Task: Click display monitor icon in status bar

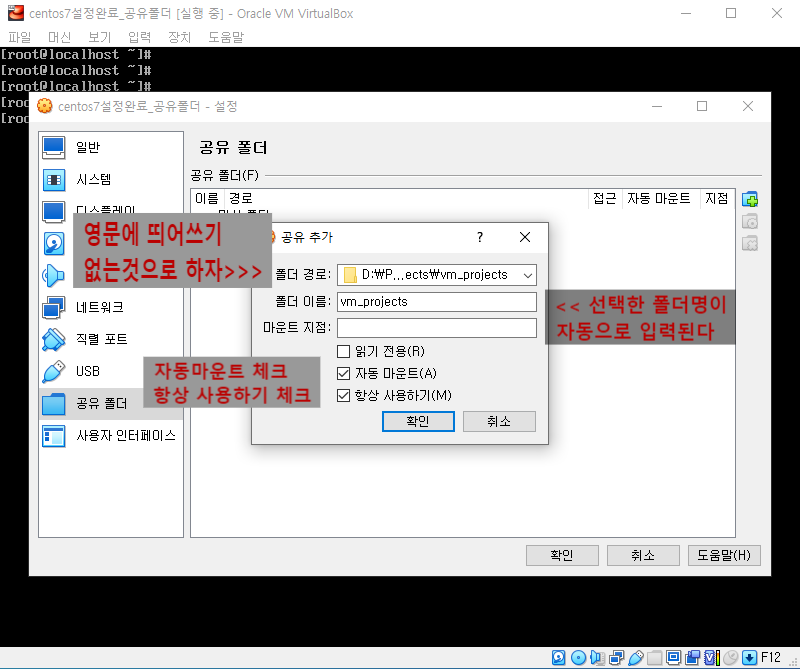Action: pyautogui.click(x=673, y=657)
